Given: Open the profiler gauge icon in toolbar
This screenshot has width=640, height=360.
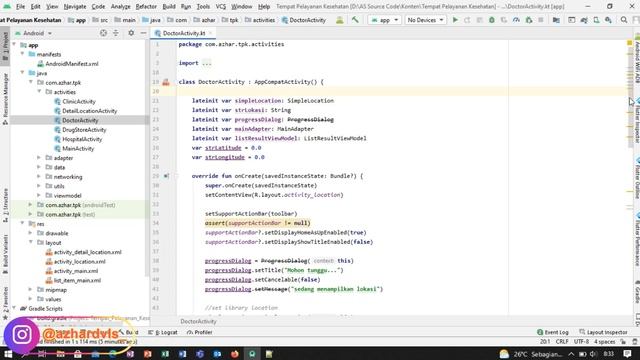Looking at the screenshot, I should point(516,20).
